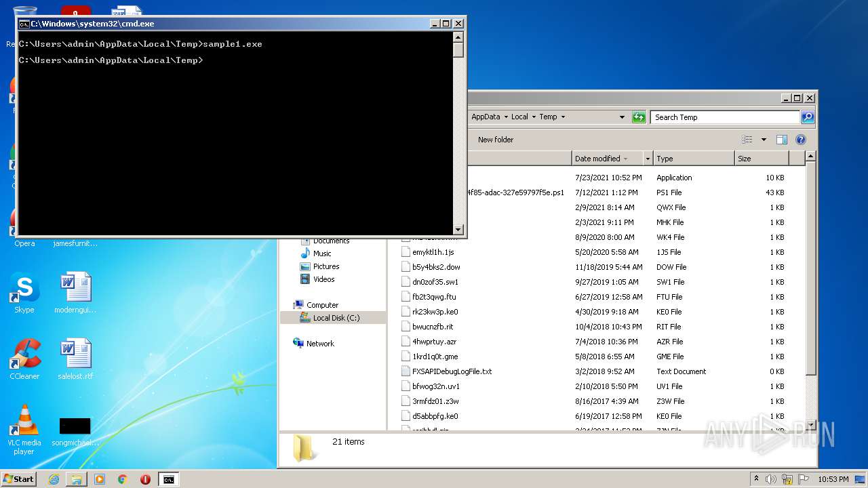Select Music in the navigation pane
The height and width of the screenshot is (488, 868).
point(322,253)
